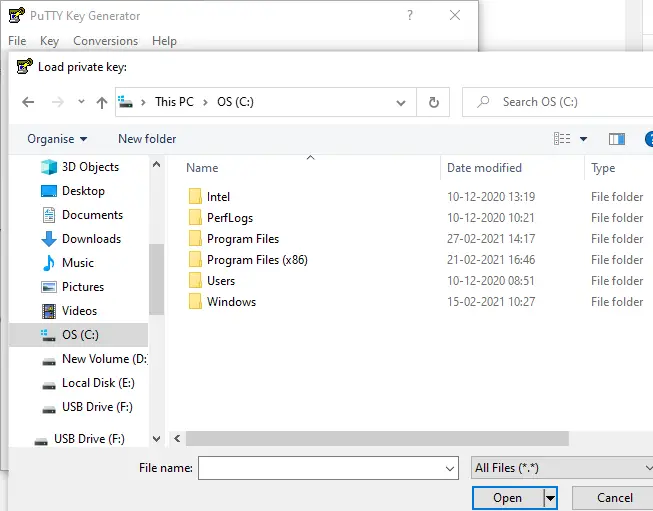Open the Organise dropdown menu
Screen dimensions: 653x511
coord(57,139)
